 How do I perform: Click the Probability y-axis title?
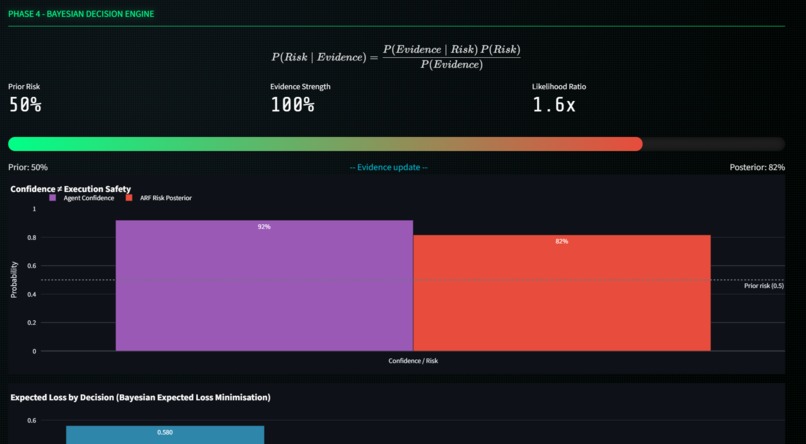click(14, 280)
